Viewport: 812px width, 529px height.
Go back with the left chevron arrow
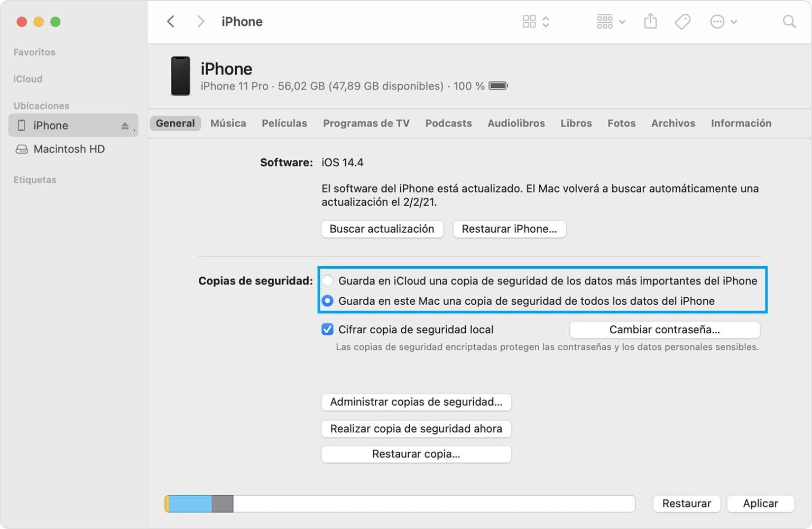(170, 22)
